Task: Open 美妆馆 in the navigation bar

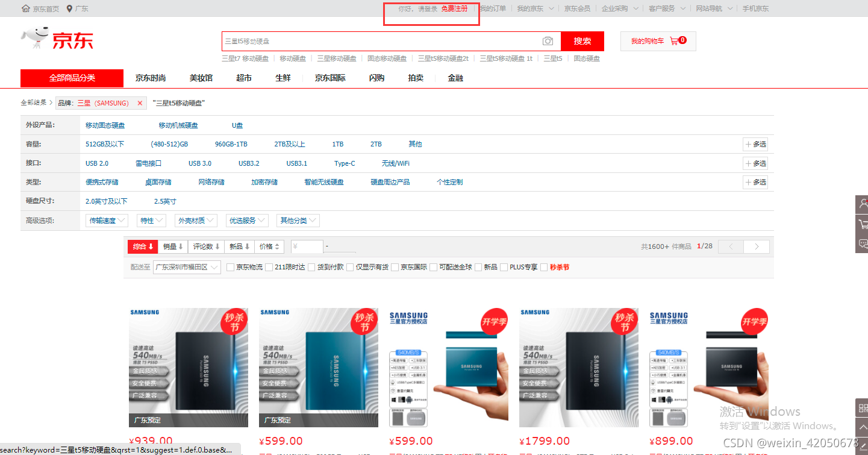Action: tap(201, 78)
